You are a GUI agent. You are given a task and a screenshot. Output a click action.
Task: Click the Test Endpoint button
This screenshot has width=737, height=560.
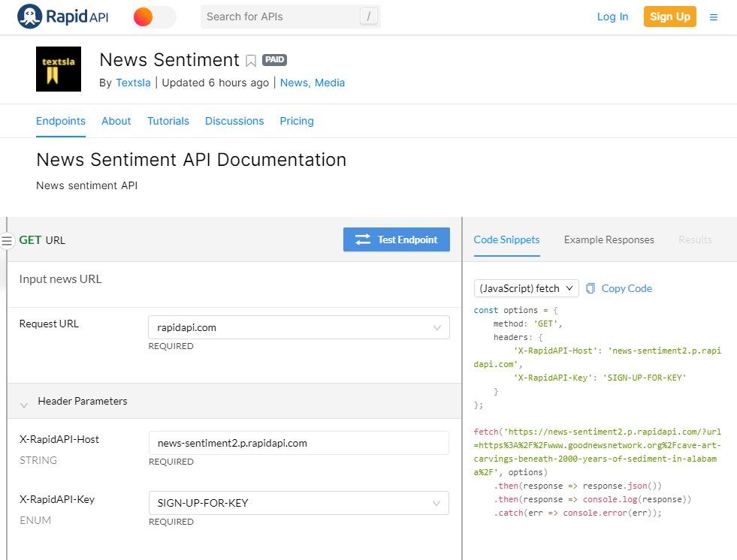pyautogui.click(x=397, y=239)
